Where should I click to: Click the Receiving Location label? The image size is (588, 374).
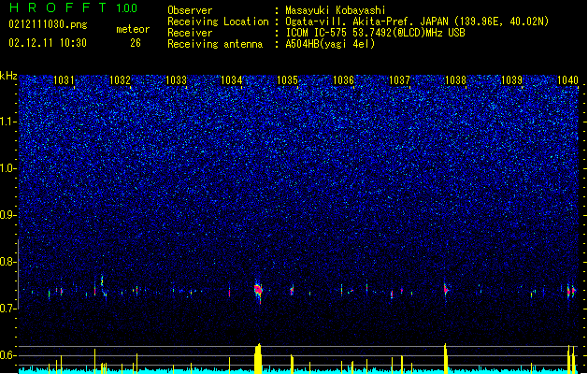tap(218, 22)
